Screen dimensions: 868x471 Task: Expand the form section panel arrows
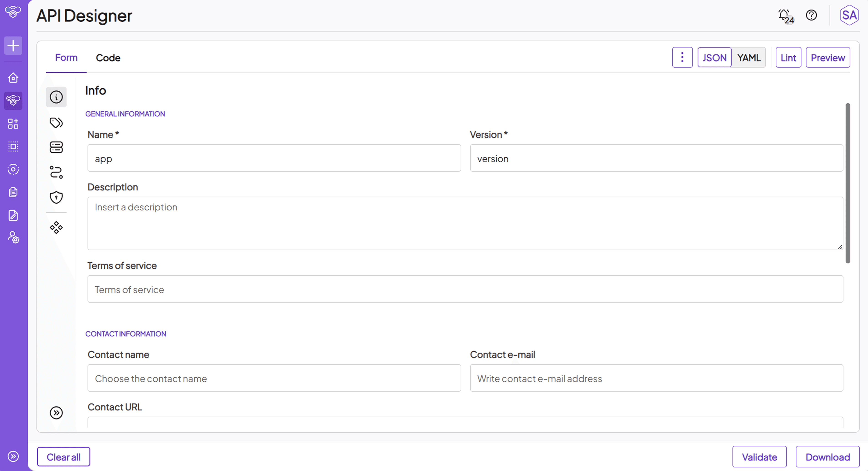point(56,413)
